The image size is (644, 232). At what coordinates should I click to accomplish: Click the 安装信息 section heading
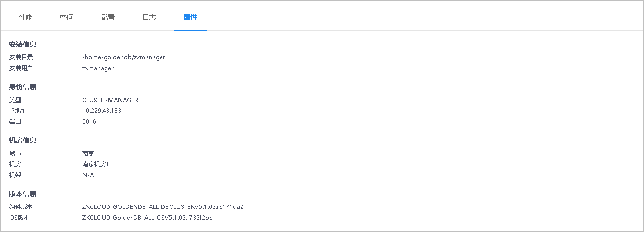coord(23,44)
